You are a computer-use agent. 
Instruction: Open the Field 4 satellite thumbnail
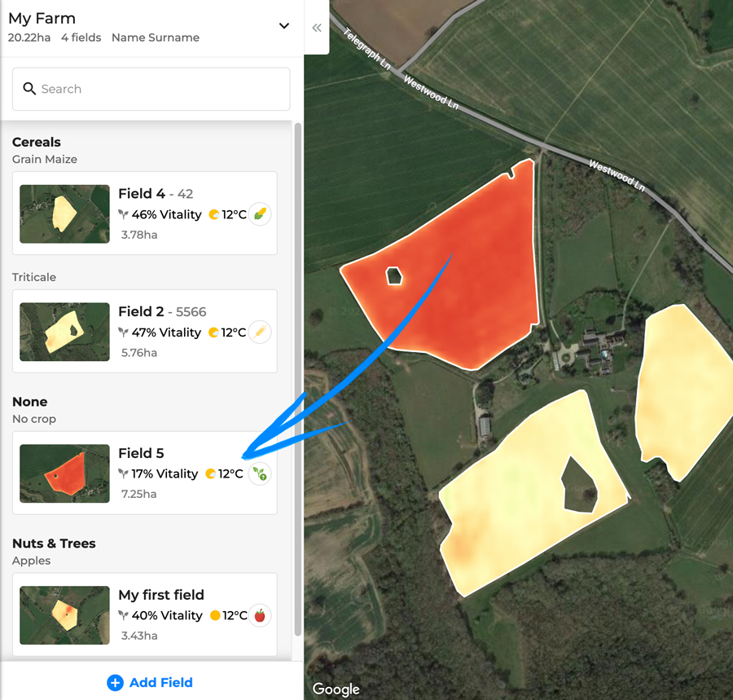click(x=64, y=214)
